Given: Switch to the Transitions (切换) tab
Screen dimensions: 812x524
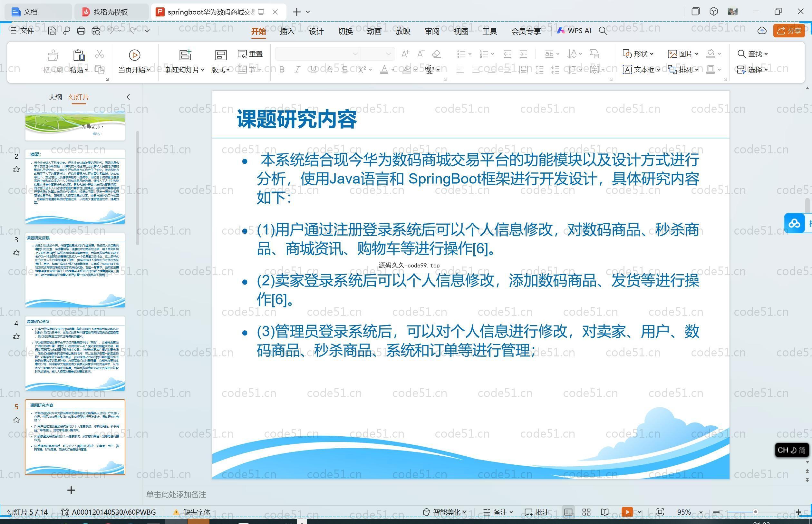Looking at the screenshot, I should 345,31.
